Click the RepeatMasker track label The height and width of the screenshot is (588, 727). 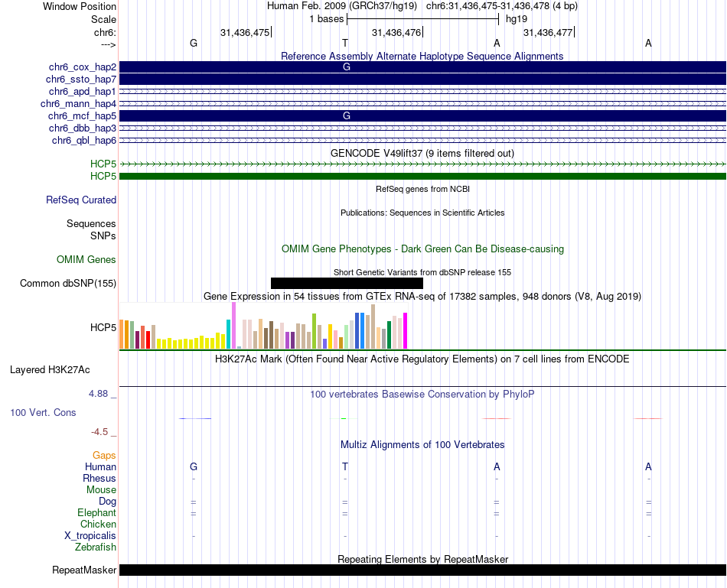pos(84,570)
